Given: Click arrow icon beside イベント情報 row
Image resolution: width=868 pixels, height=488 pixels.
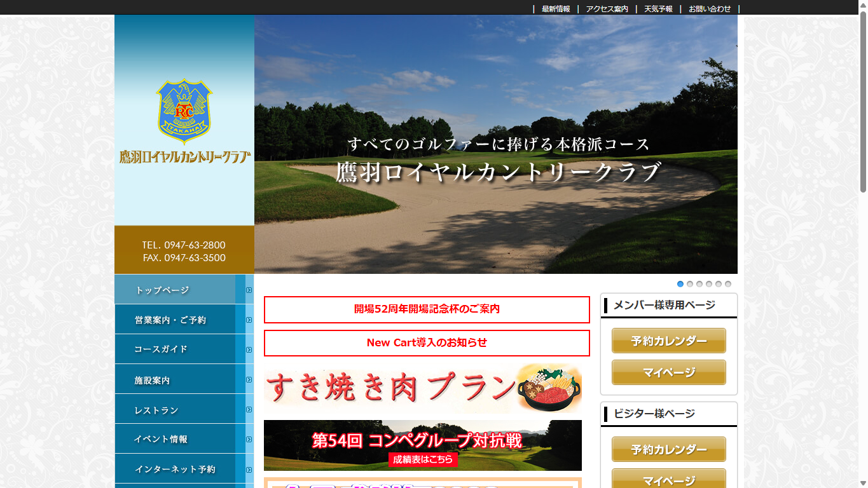Looking at the screenshot, I should (x=249, y=440).
